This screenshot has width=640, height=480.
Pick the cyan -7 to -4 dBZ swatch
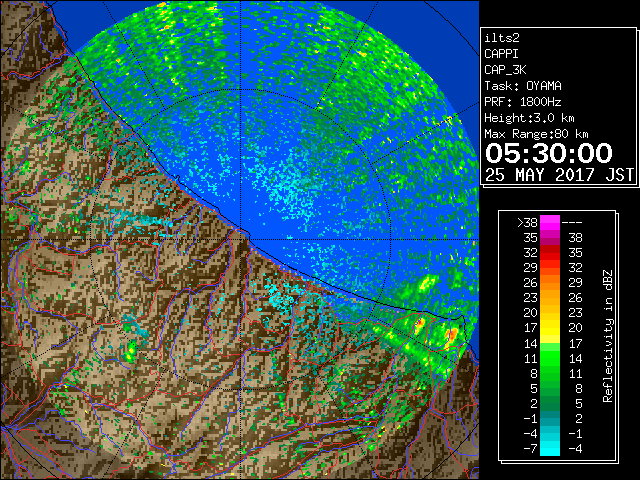[550, 449]
